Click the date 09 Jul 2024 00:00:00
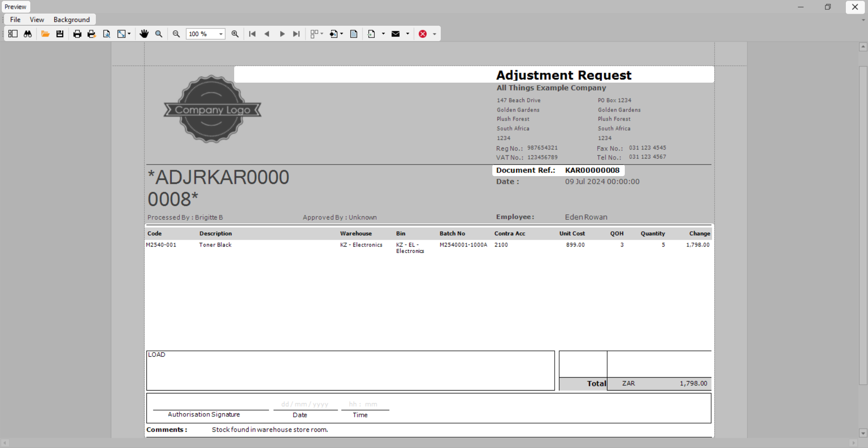868x448 pixels. click(602, 182)
